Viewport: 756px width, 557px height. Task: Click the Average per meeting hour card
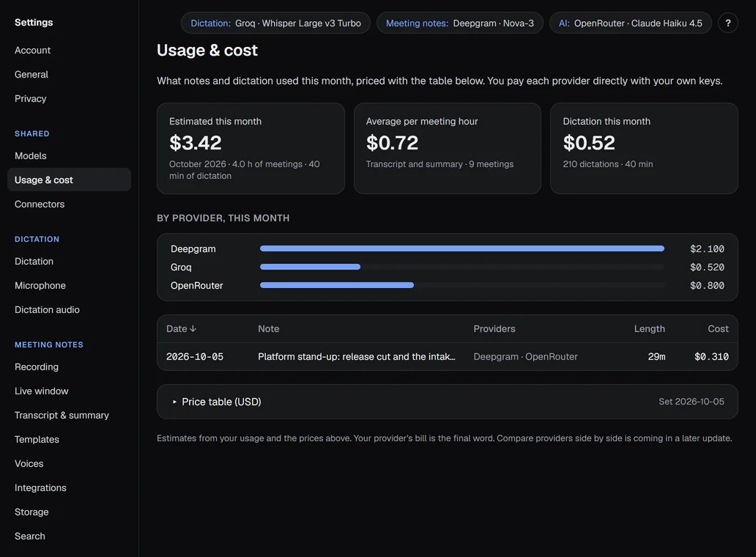point(448,149)
